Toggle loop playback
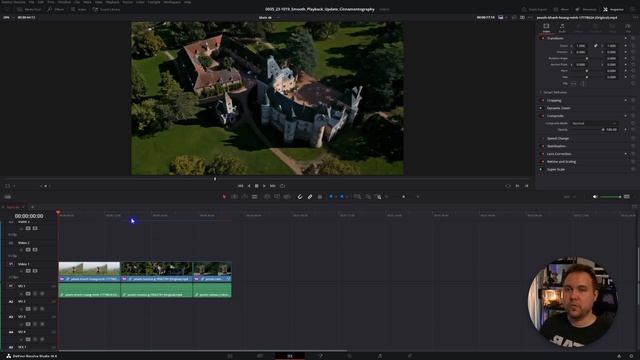This screenshot has height=360, width=640. click(282, 186)
